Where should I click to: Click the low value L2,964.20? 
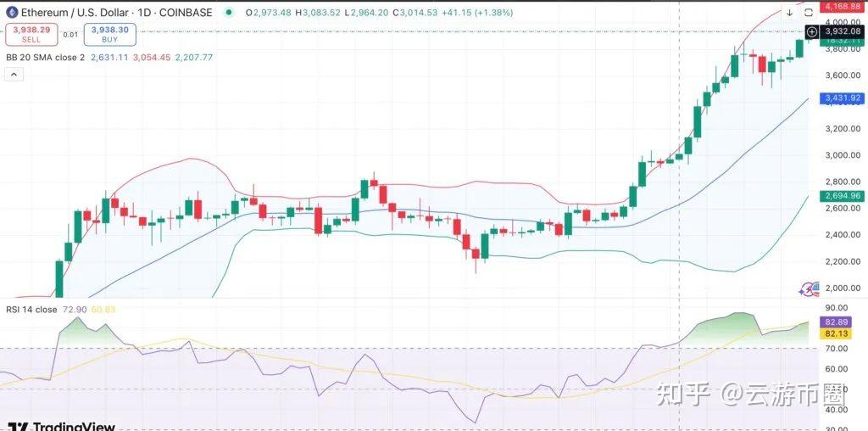[x=366, y=12]
